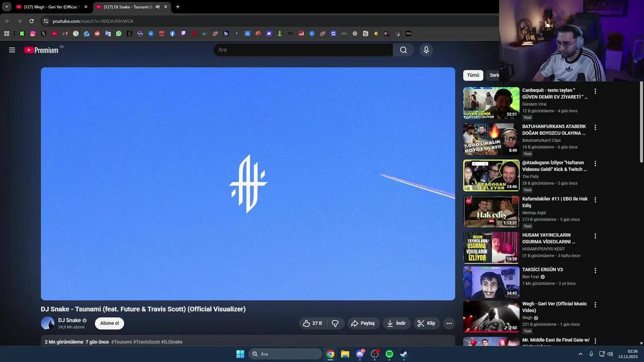The image size is (644, 362).
Task: Open options for Kafamdakiler #11 video
Action: 595,200
